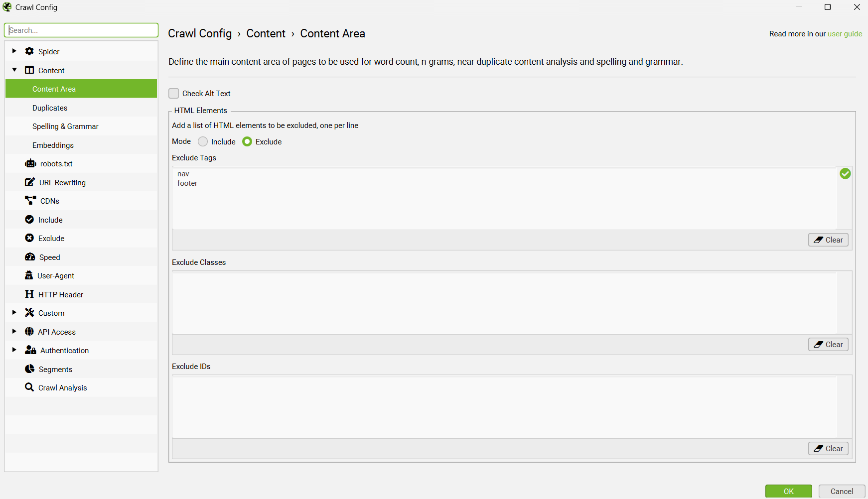Click the green validation check icon for Exclude Tags

click(x=845, y=173)
